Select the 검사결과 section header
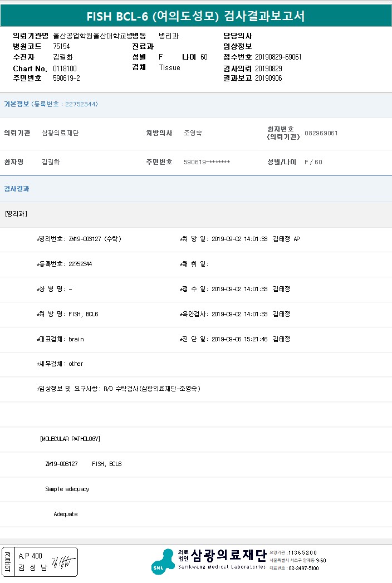 [x=17, y=189]
